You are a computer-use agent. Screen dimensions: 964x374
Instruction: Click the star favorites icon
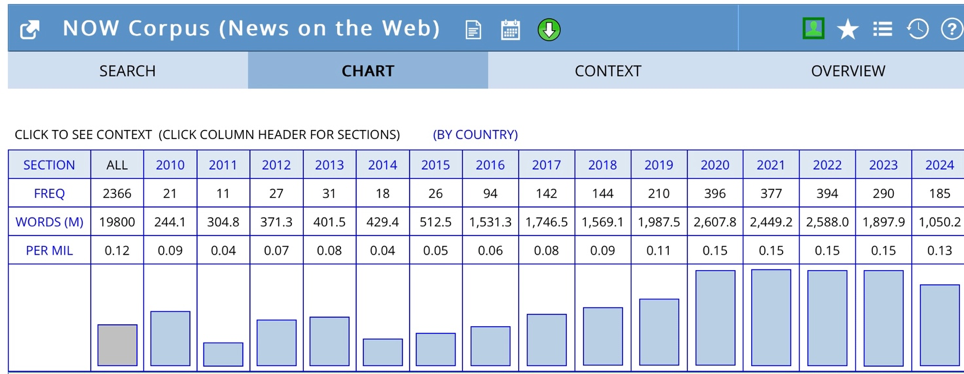point(848,29)
